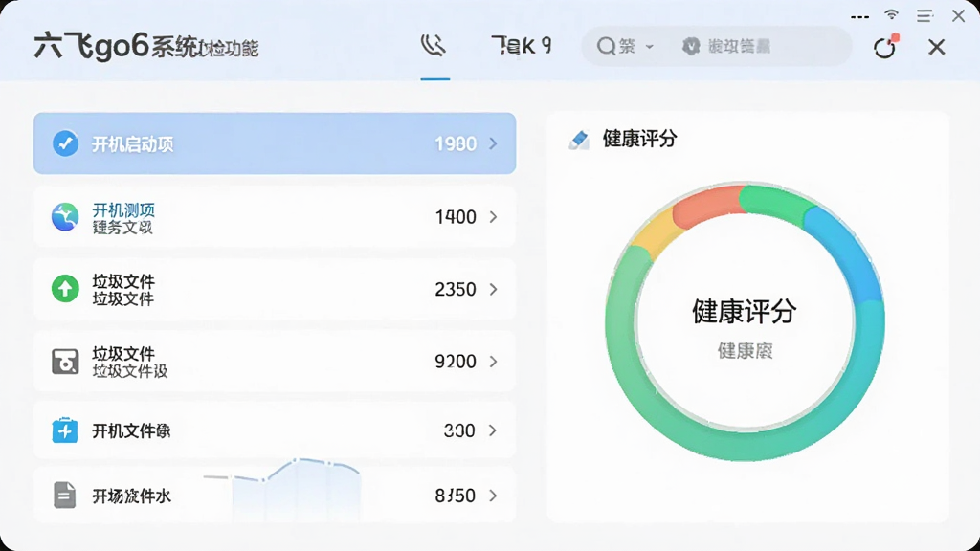This screenshot has height=551, width=980.
Task: Switch to the Tek 9 tab
Action: [522, 45]
